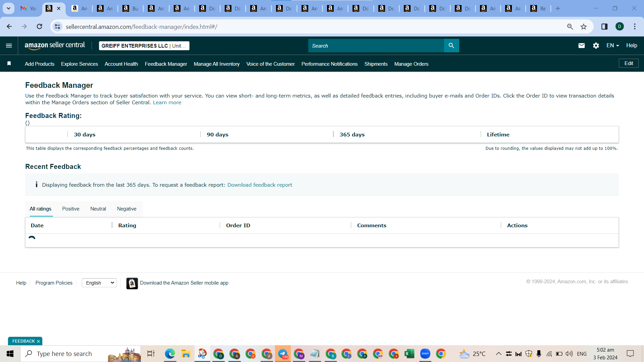Click the Amazon Seller app icon in footer

point(132,283)
